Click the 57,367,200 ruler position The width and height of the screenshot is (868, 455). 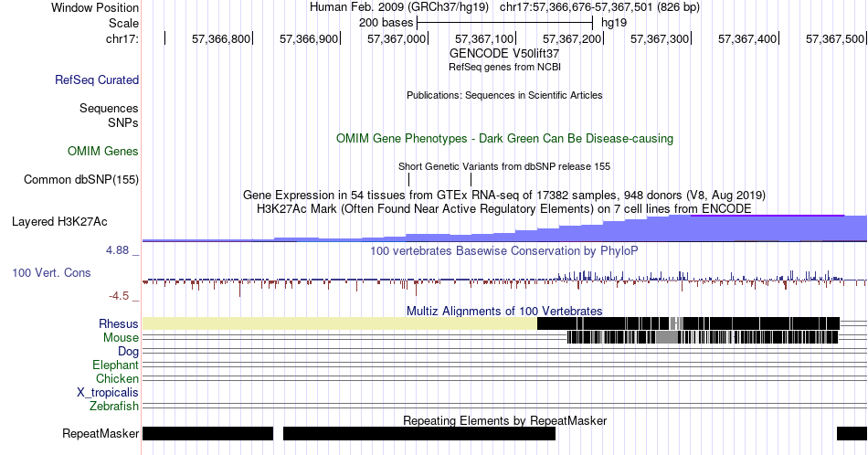pyautogui.click(x=571, y=38)
